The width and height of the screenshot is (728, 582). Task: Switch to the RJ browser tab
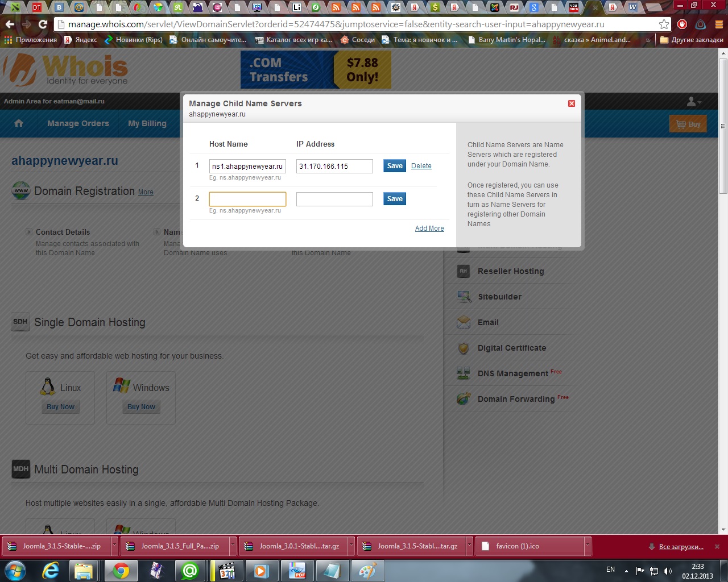click(514, 7)
